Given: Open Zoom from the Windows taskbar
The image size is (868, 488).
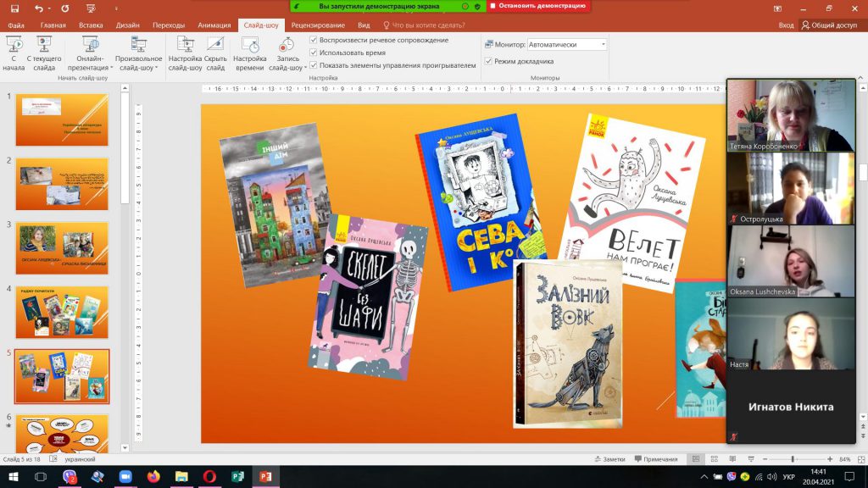Looking at the screenshot, I should click(125, 477).
